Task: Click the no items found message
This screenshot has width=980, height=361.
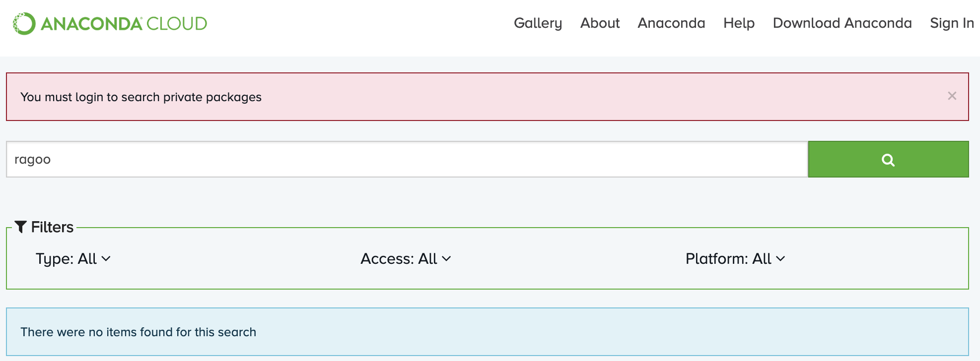Action: (x=138, y=332)
